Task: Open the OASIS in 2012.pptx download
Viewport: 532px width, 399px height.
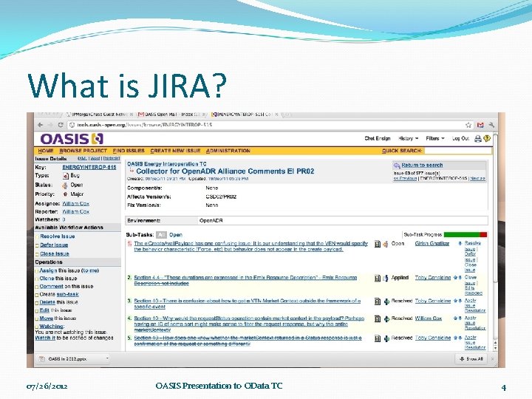Action: [67, 359]
